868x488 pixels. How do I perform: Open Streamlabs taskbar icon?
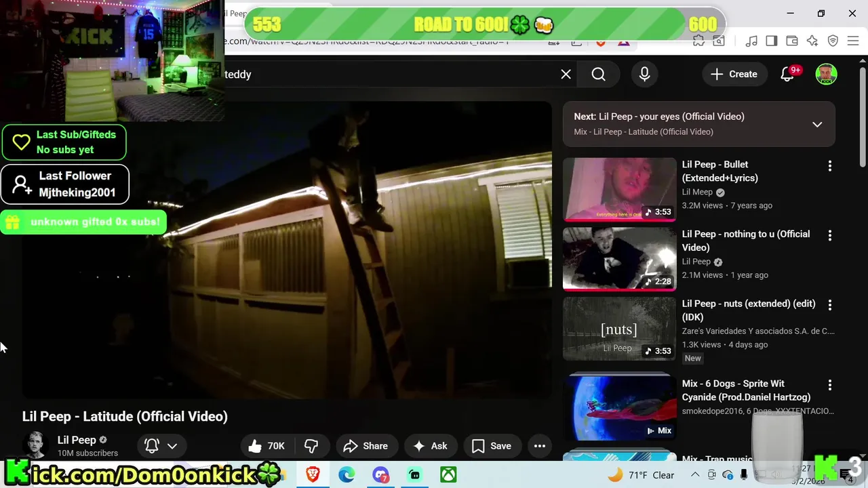click(x=414, y=474)
